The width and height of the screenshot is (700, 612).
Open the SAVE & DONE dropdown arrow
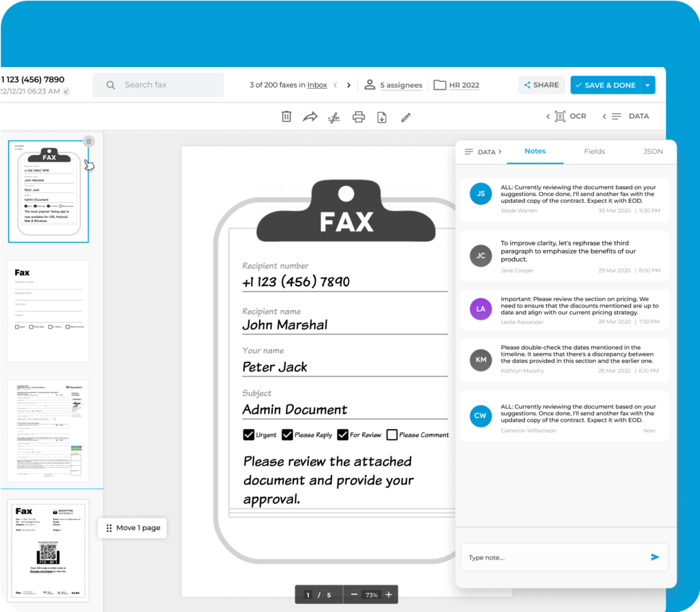(647, 85)
